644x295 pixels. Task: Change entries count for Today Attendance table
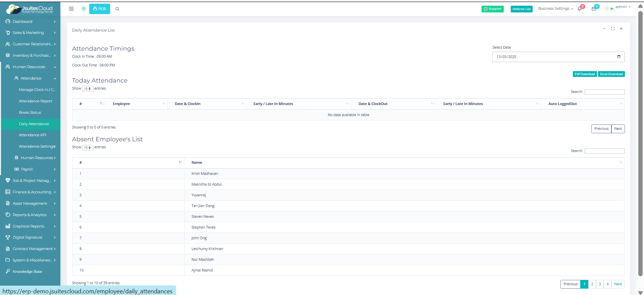pyautogui.click(x=88, y=89)
